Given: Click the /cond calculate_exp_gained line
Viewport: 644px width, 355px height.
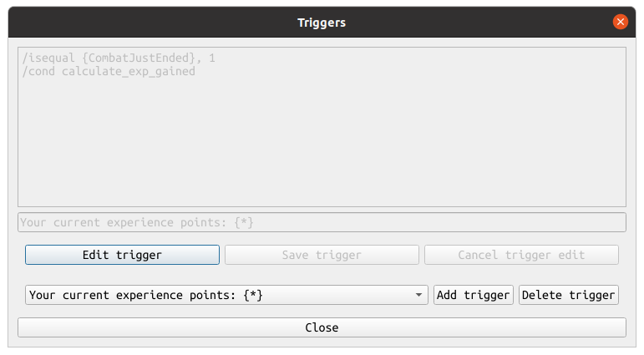Looking at the screenshot, I should coord(109,72).
